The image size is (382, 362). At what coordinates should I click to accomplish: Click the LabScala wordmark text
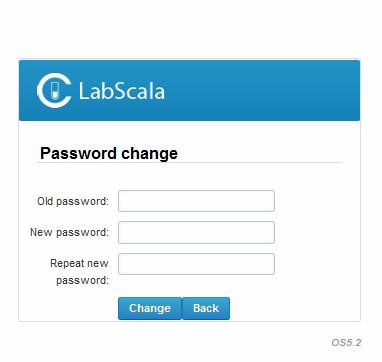coord(122,91)
